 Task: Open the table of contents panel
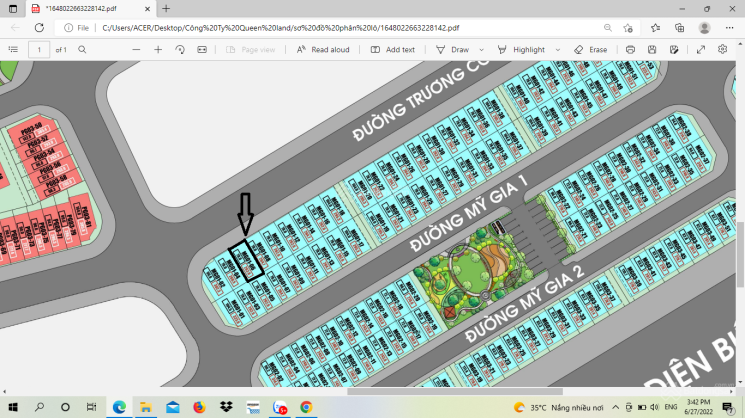pos(14,49)
